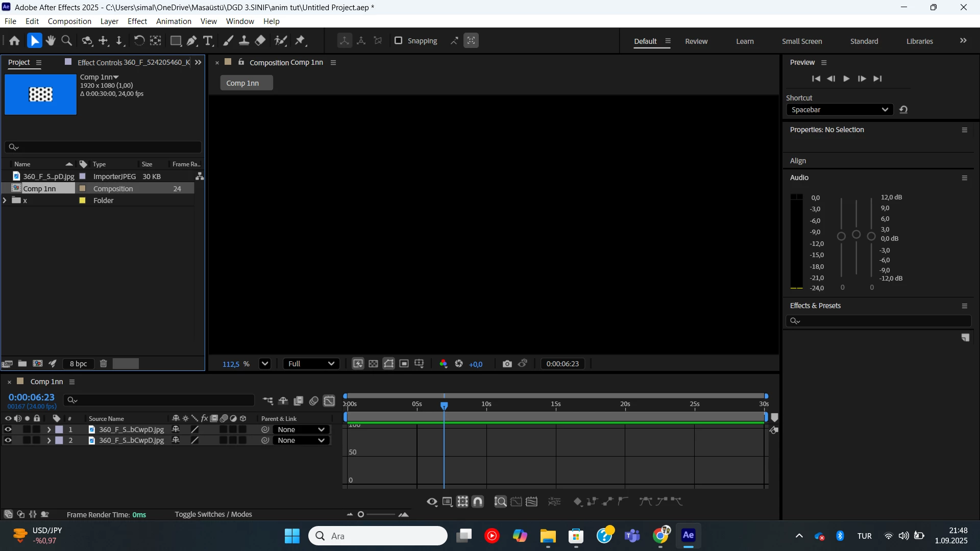Enable the Snapping checkbox
Viewport: 980px width, 551px height.
399,41
